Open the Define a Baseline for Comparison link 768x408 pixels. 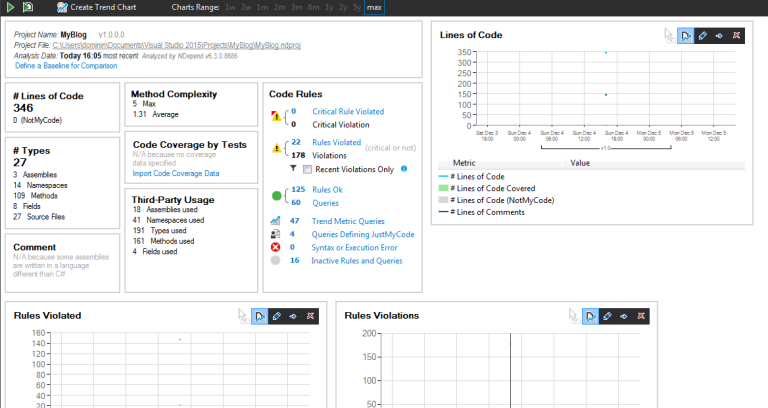click(66, 66)
